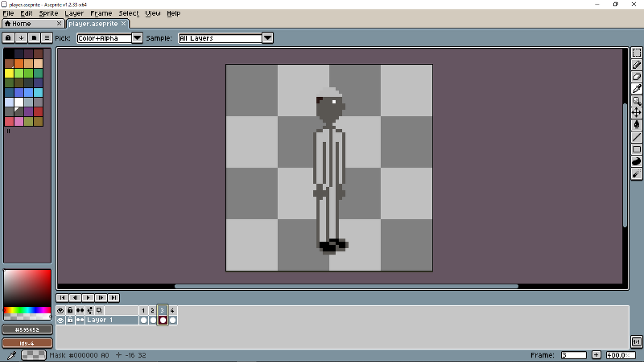The height and width of the screenshot is (362, 644).
Task: Go to the first frame
Action: pos(62,298)
